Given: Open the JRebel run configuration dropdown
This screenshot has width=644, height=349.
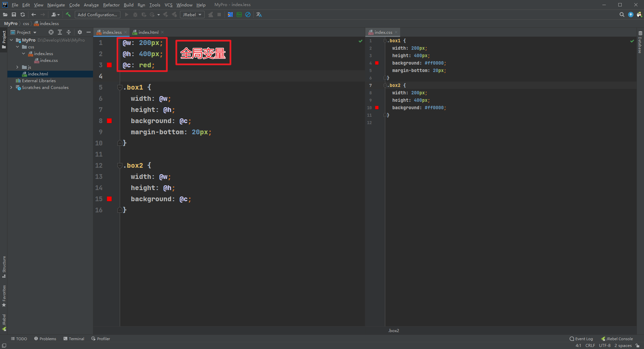Looking at the screenshot, I should [x=192, y=15].
